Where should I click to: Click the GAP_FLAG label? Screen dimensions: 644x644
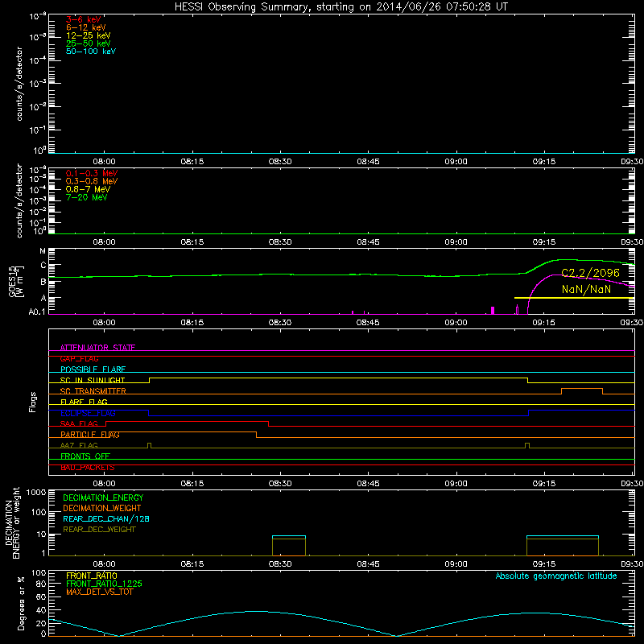80,358
